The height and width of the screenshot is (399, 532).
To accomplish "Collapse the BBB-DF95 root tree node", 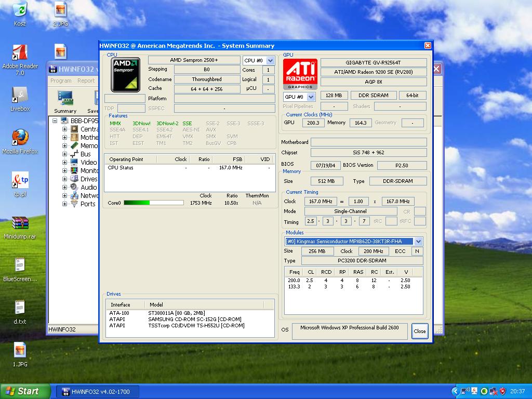I will coord(55,121).
